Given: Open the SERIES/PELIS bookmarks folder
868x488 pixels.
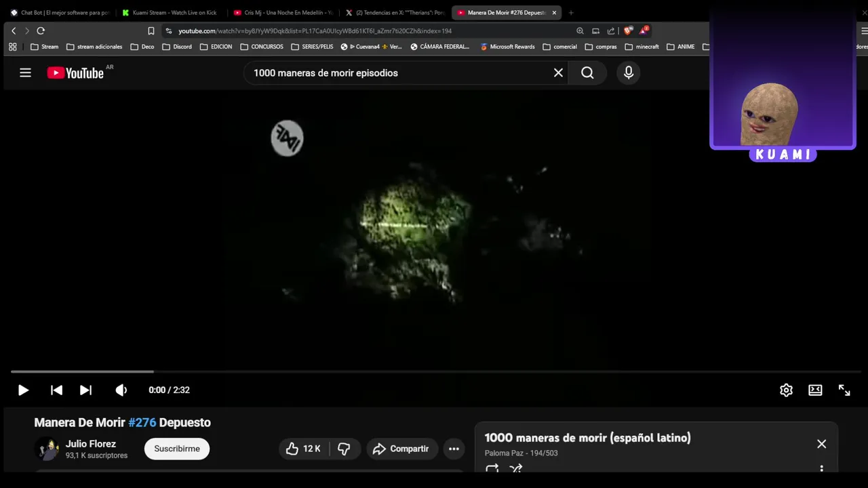Looking at the screenshot, I should (312, 47).
